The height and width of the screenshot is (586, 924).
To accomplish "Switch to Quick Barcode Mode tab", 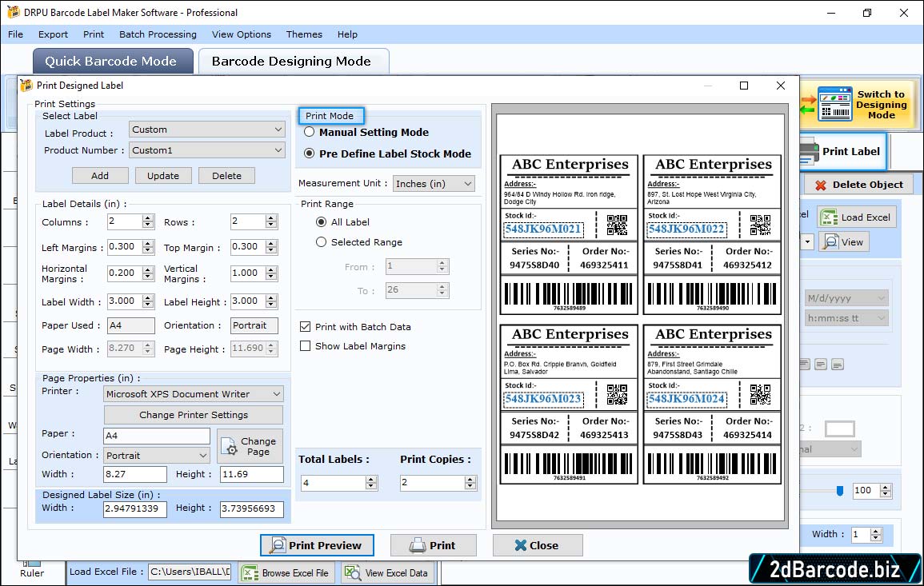I will coord(113,62).
